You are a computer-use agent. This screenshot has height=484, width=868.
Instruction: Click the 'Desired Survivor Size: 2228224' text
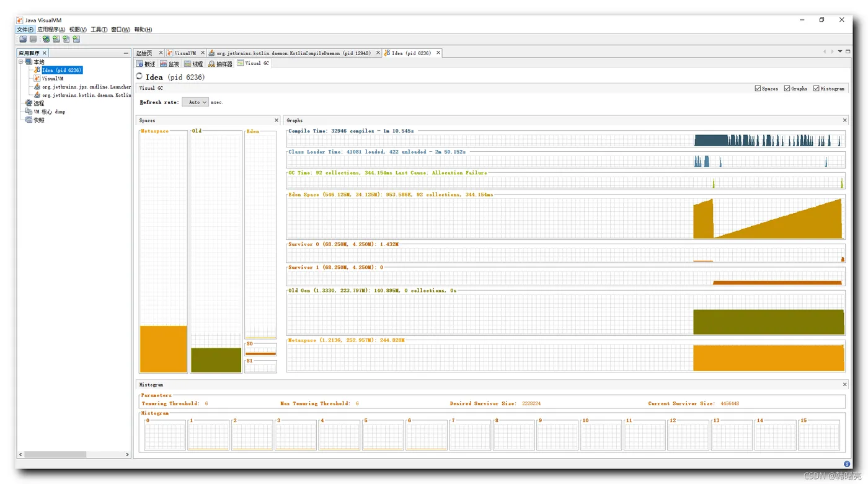(495, 403)
